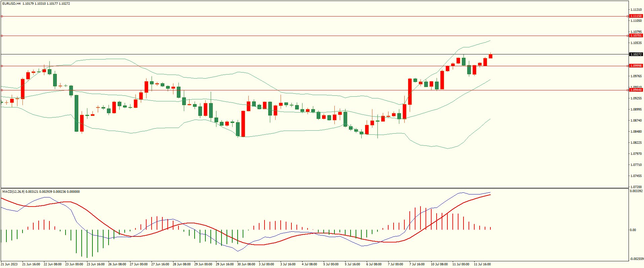644x268 pixels.
Task: Click the 3 Jul 16:00 time label
Action: pyautogui.click(x=288, y=264)
